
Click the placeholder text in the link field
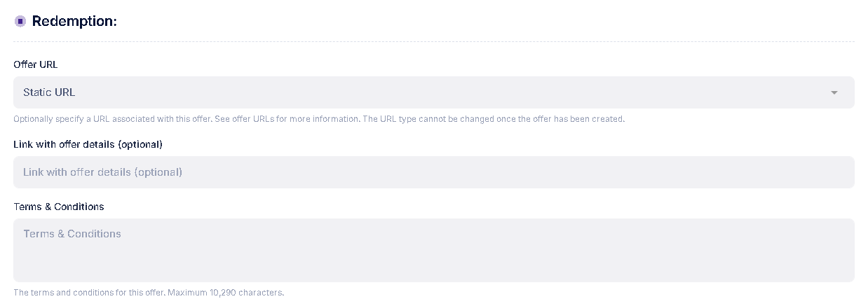click(102, 172)
